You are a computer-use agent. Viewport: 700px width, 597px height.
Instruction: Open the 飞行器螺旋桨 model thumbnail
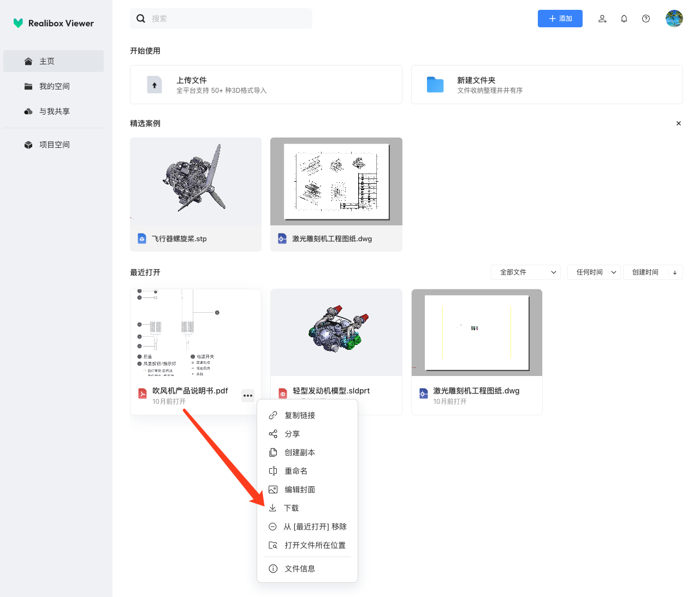[x=195, y=181]
